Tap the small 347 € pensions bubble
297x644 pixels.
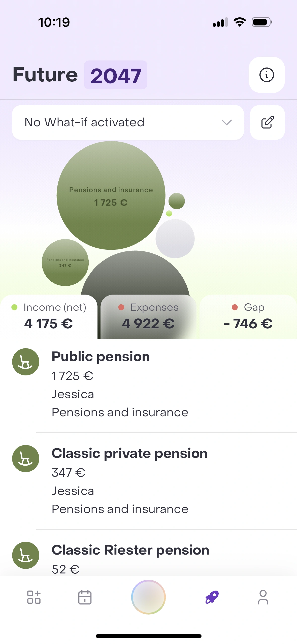click(65, 263)
